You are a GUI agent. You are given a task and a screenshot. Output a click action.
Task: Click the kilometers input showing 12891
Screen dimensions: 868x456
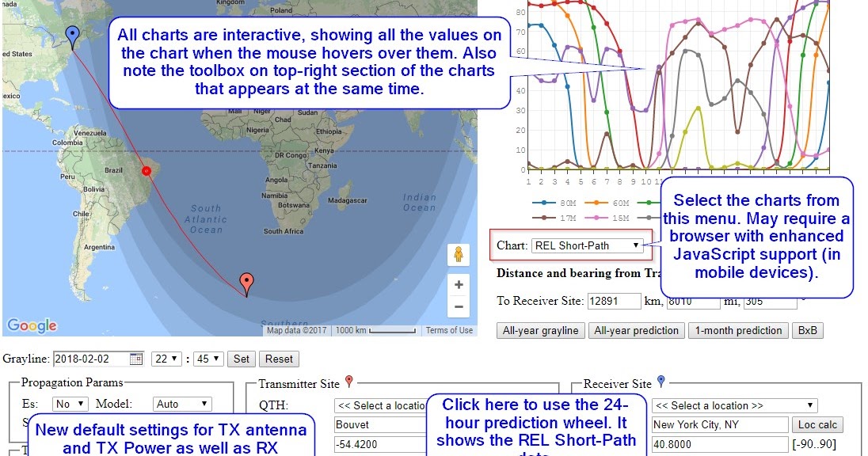(x=616, y=301)
